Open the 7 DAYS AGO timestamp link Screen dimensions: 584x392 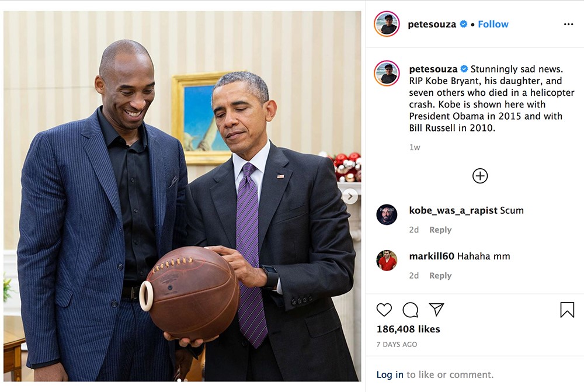(x=397, y=344)
